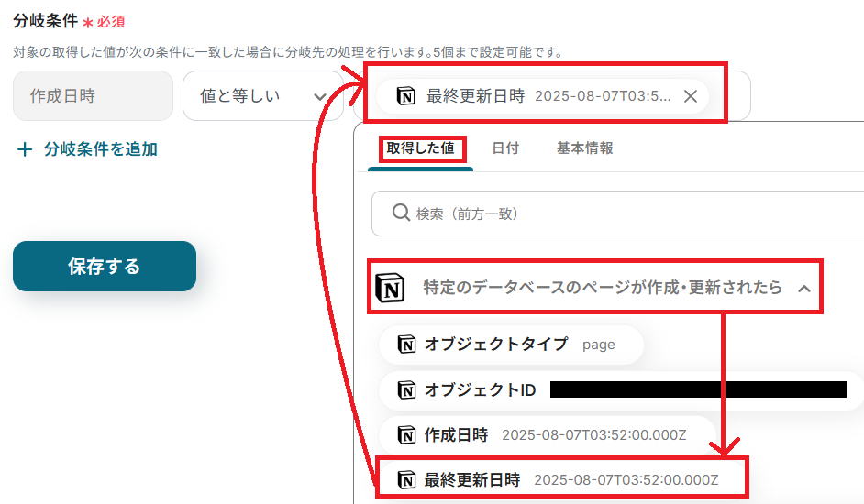Save settings with 保存する button
Viewport: 864px width, 504px height.
tap(105, 266)
